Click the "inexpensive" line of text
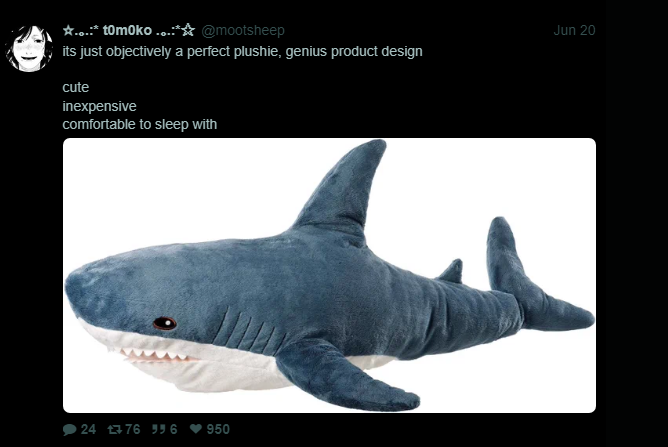This screenshot has height=447, width=668. pyautogui.click(x=99, y=106)
